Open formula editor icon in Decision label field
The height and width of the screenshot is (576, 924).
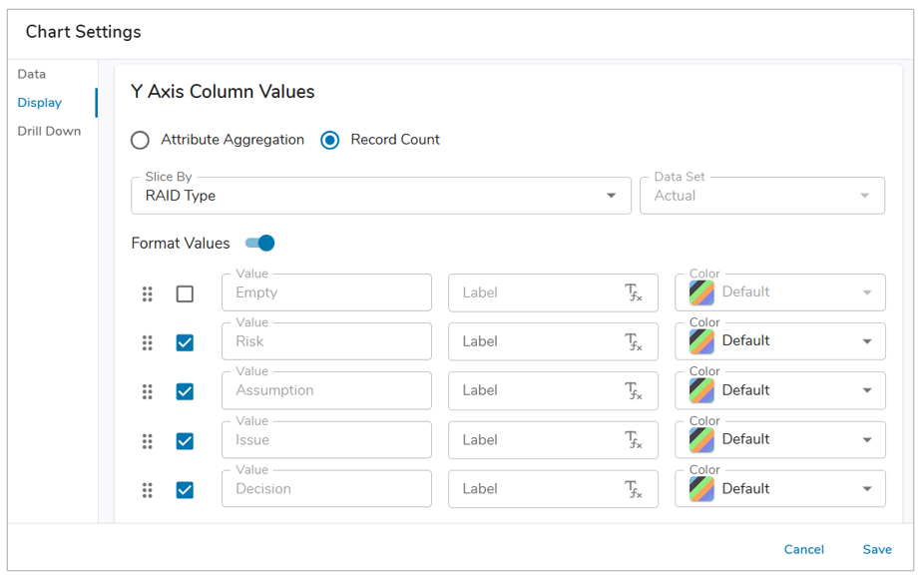tap(633, 489)
